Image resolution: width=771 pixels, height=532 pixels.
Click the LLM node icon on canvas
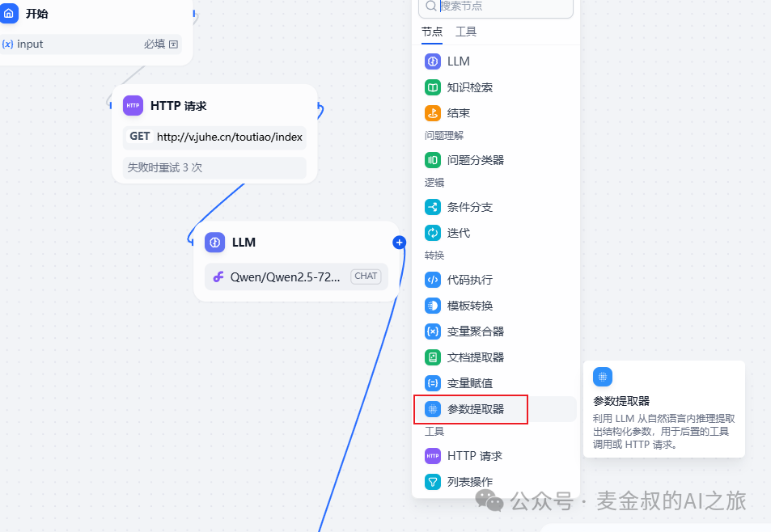coord(215,243)
